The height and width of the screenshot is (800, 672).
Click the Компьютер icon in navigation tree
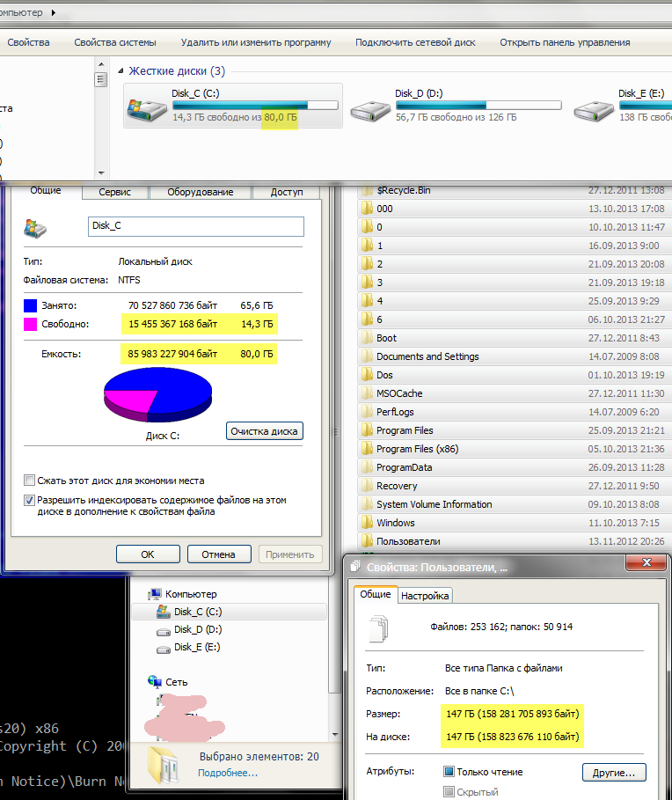click(155, 594)
